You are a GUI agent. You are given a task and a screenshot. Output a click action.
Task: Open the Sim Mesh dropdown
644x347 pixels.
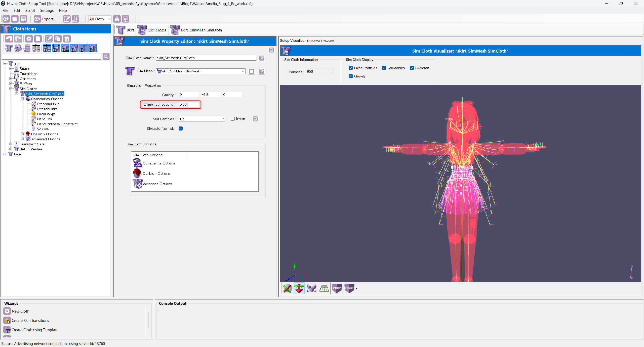pyautogui.click(x=201, y=71)
